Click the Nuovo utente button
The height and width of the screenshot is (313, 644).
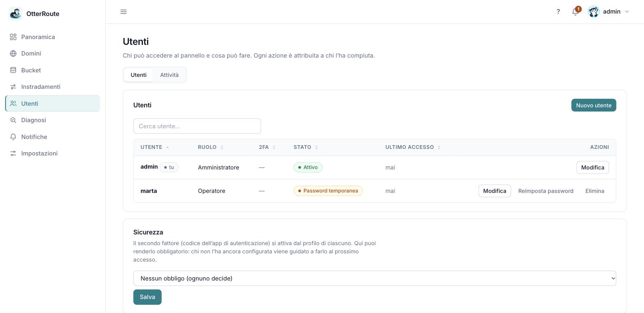pos(593,105)
